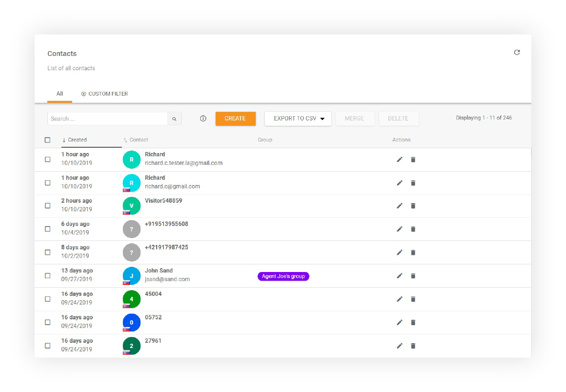Edit contact 45004
This screenshot has width=566, height=392.
pyautogui.click(x=400, y=299)
